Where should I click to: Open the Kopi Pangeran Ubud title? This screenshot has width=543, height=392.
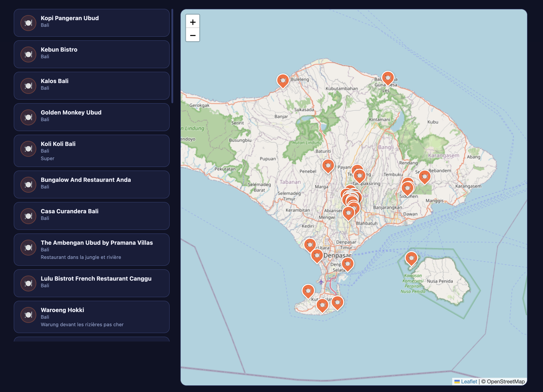tap(70, 18)
